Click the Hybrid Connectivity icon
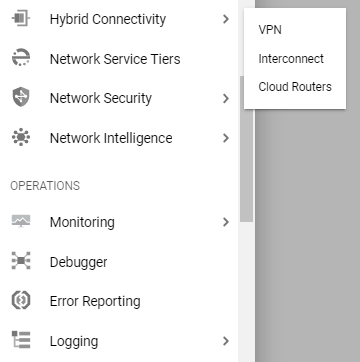Screen dimensions: 360x362 click(21, 18)
